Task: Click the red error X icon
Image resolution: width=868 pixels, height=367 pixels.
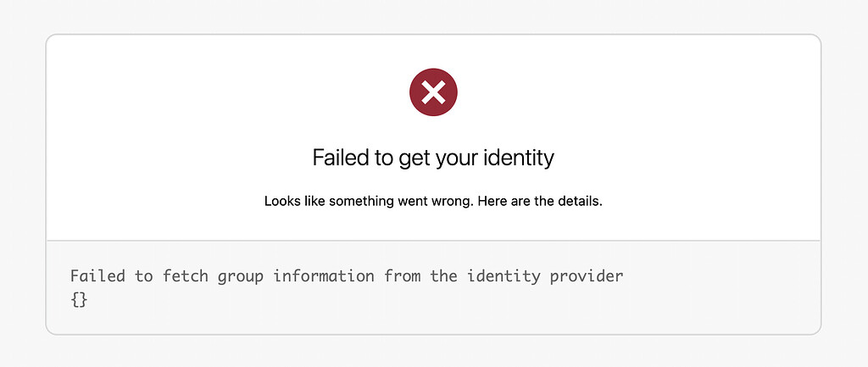Action: pyautogui.click(x=433, y=92)
